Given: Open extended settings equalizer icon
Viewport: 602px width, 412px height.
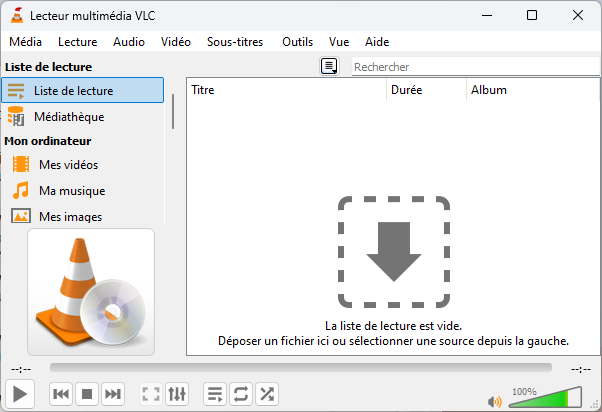Looking at the screenshot, I should [x=177, y=394].
